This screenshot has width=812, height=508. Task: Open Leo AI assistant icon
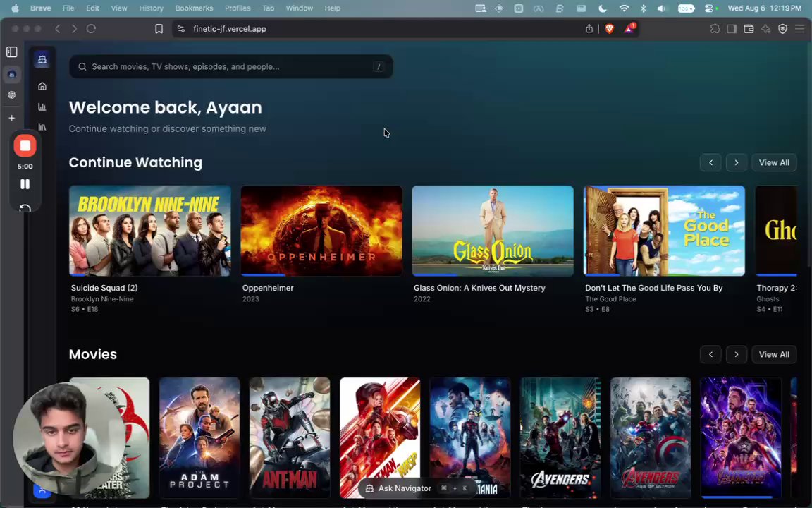point(766,29)
